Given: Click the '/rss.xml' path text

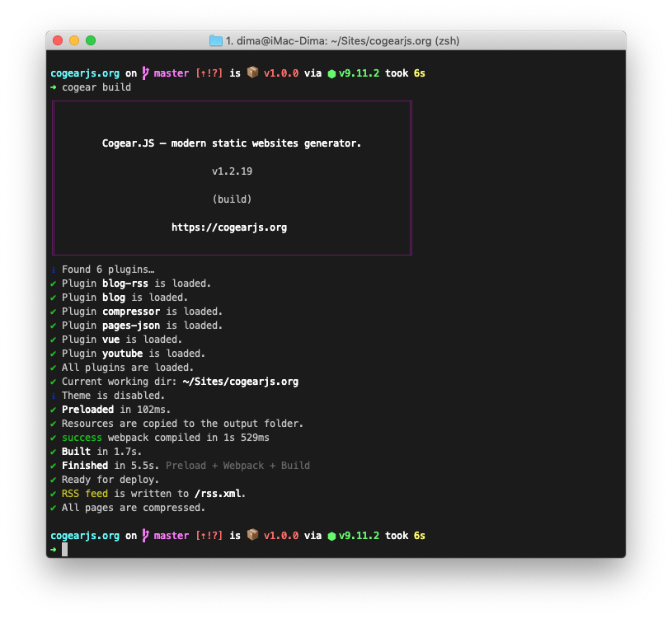Looking at the screenshot, I should 218,494.
